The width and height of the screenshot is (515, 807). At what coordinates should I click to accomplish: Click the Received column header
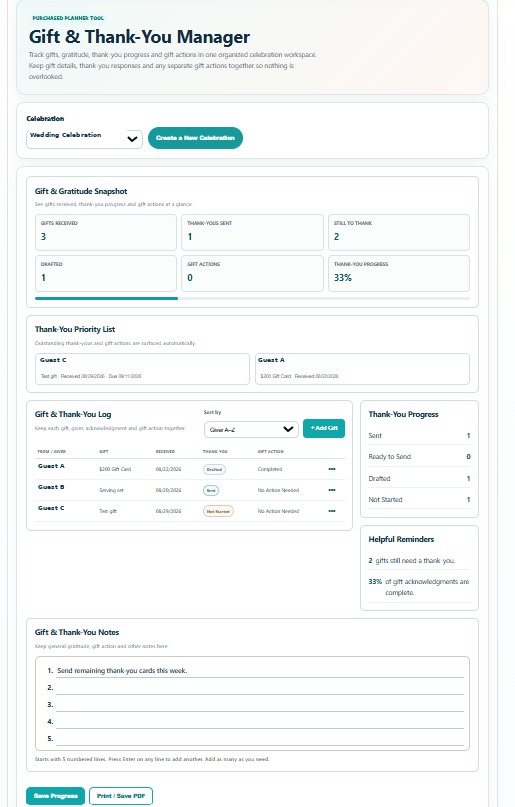[165, 451]
